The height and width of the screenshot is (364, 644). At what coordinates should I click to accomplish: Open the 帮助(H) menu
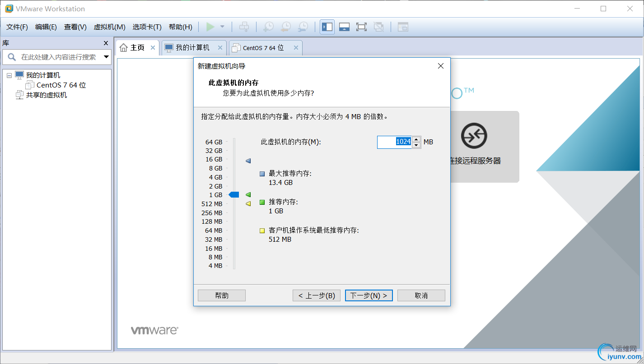pos(180,27)
